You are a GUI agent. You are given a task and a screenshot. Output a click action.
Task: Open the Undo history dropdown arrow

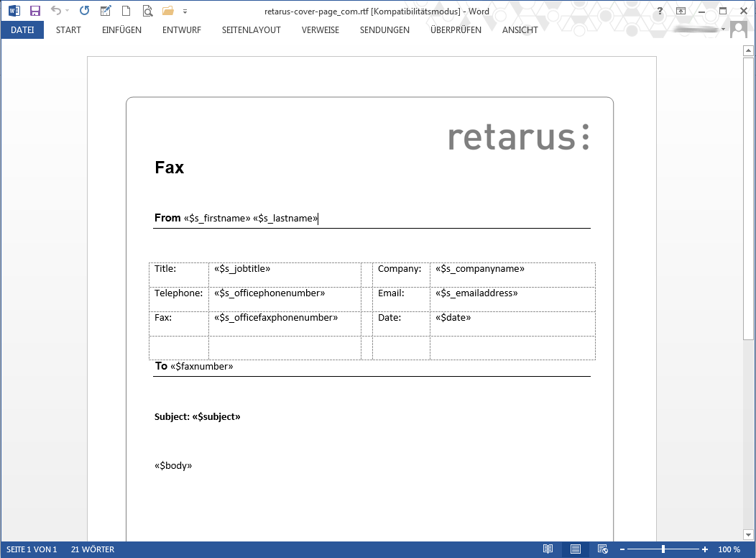coord(68,12)
